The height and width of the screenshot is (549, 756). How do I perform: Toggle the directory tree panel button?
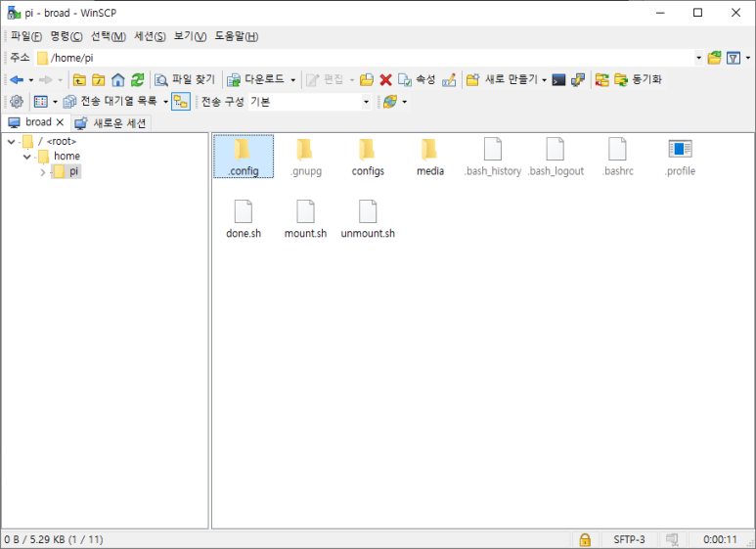[x=180, y=102]
